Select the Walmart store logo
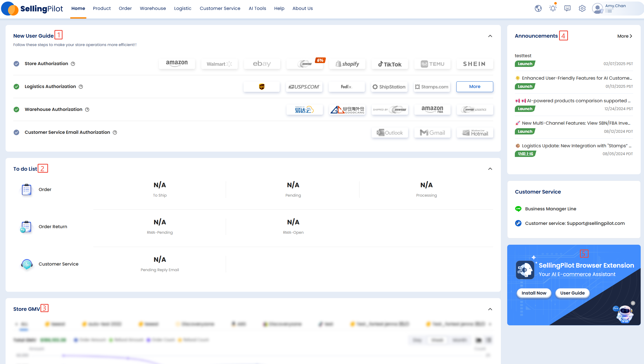Screen dimensions: 644x364 pyautogui.click(x=219, y=64)
